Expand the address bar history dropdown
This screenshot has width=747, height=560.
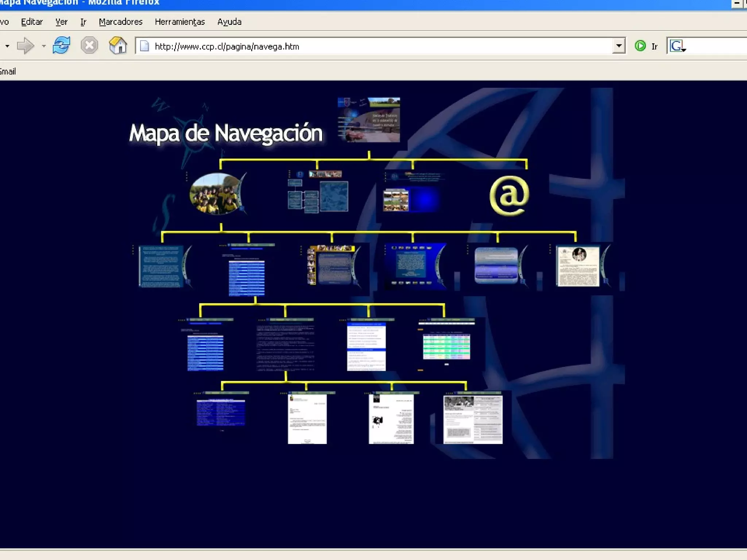[619, 46]
